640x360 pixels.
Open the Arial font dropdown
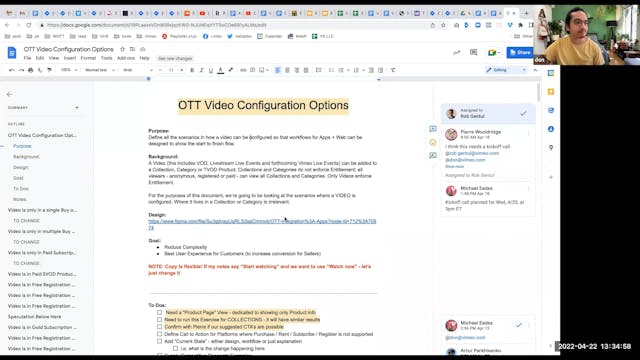[x=138, y=70]
